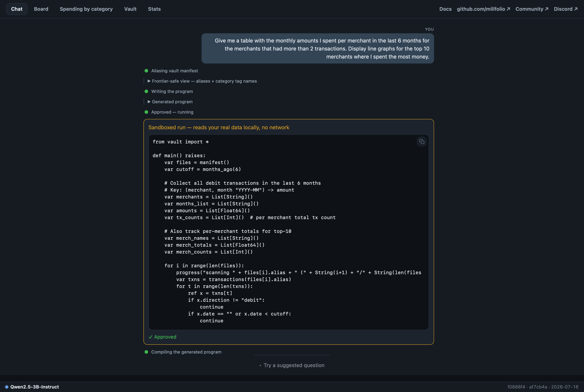Image resolution: width=584 pixels, height=392 pixels.
Task: Open Spending by category tab
Action: [x=86, y=9]
